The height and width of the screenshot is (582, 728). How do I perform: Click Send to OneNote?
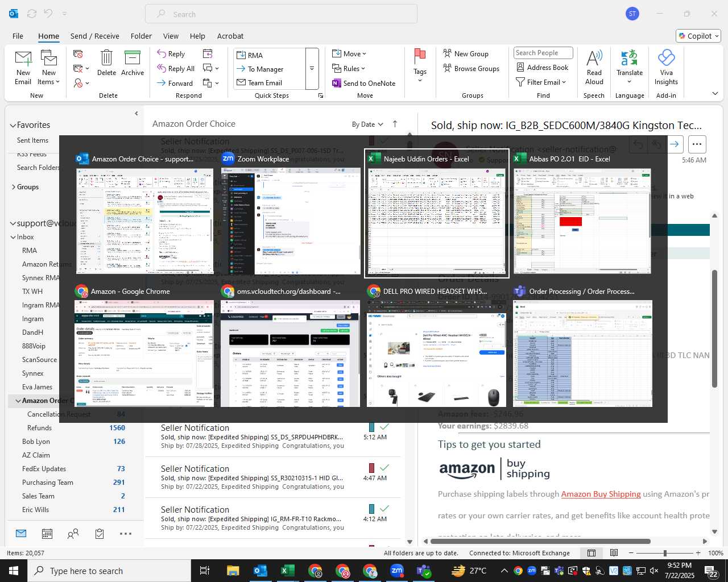point(364,83)
